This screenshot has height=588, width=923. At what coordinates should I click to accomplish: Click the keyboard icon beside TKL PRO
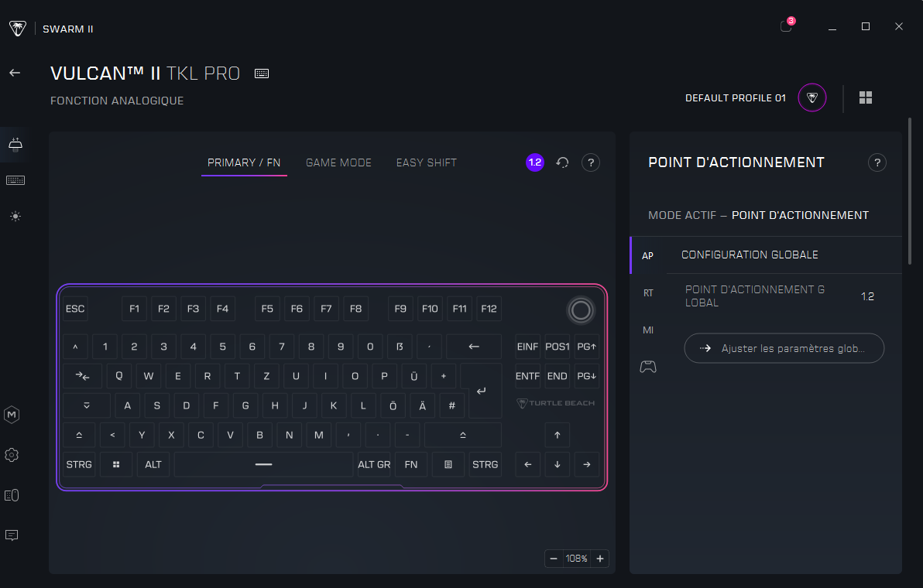[262, 73]
